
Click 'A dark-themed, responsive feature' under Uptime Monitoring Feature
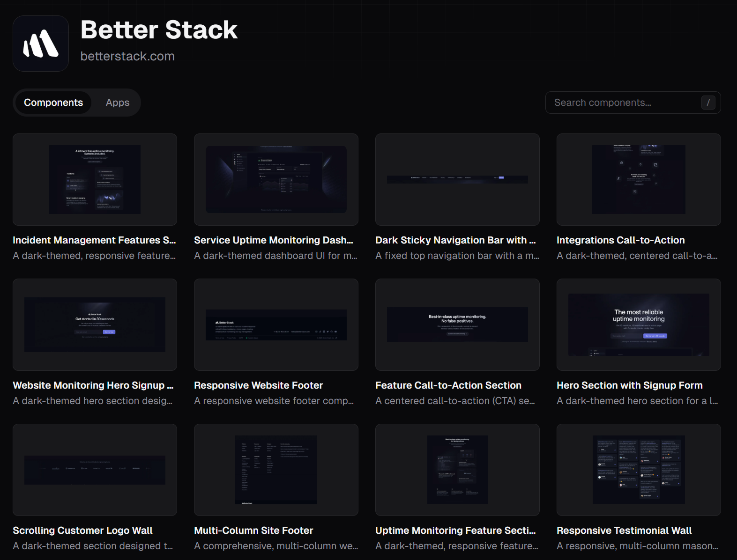pos(457,546)
